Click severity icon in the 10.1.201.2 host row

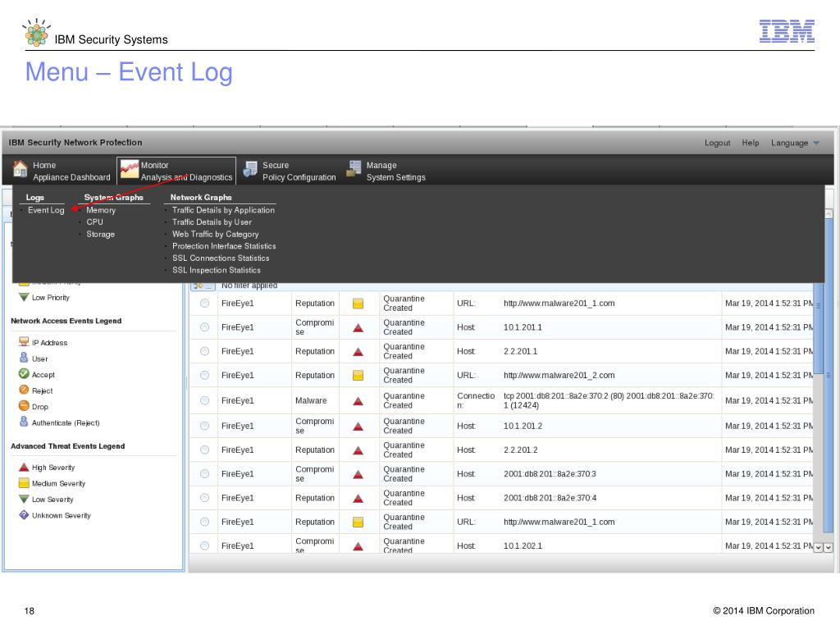[358, 426]
